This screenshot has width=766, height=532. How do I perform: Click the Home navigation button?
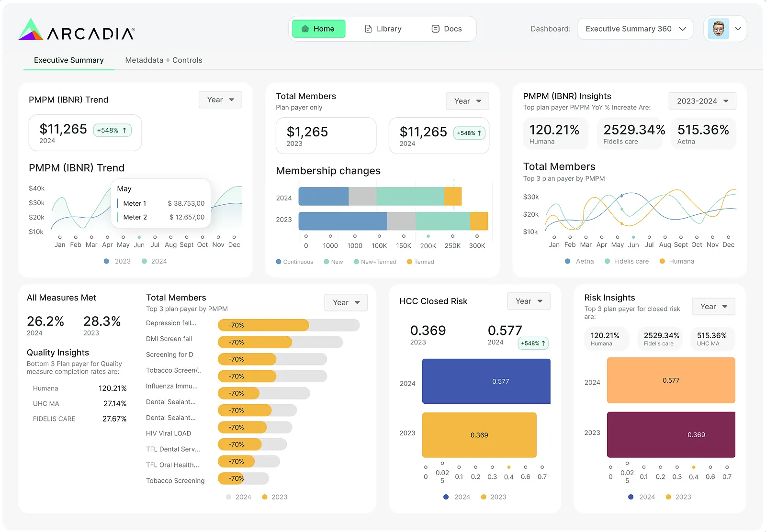click(319, 29)
